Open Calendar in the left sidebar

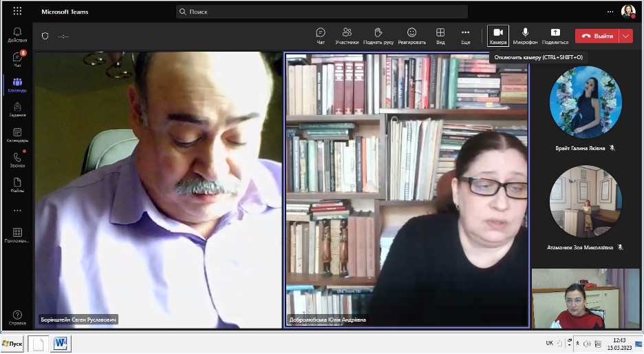click(x=17, y=135)
